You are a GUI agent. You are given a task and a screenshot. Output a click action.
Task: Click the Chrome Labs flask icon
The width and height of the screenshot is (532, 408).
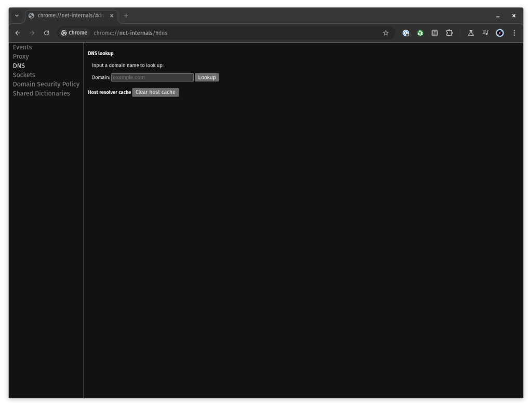click(470, 33)
